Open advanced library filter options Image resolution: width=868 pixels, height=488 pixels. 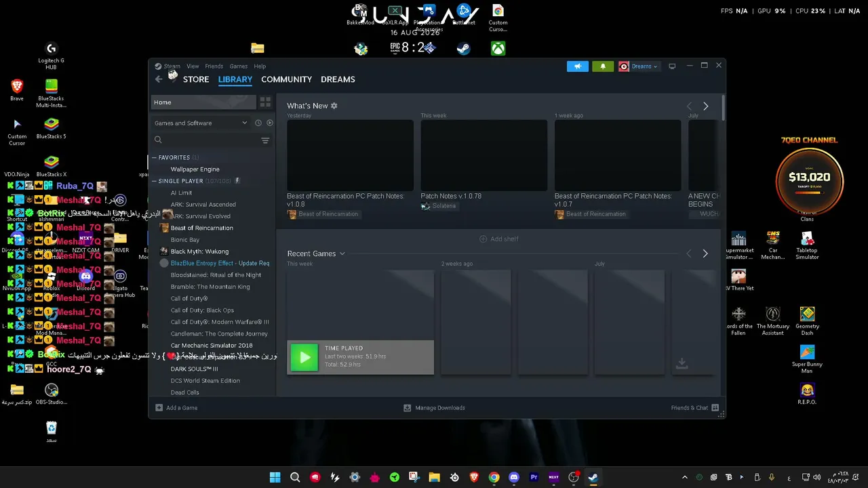[x=265, y=140]
